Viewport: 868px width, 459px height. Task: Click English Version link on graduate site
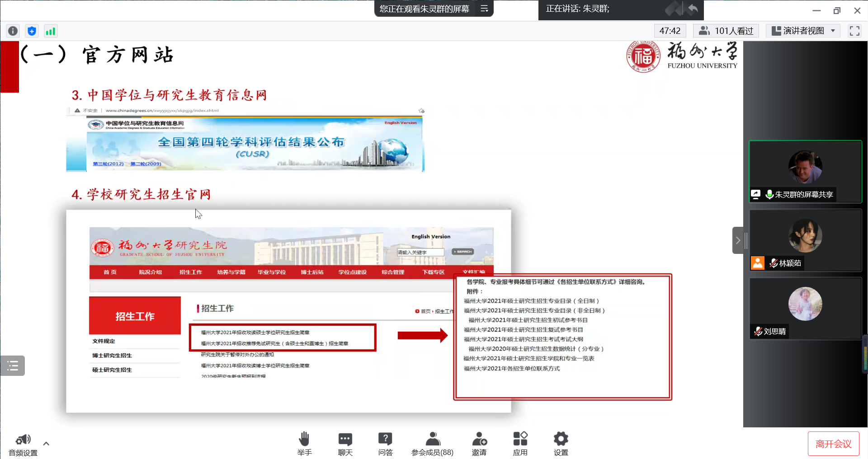[431, 236]
